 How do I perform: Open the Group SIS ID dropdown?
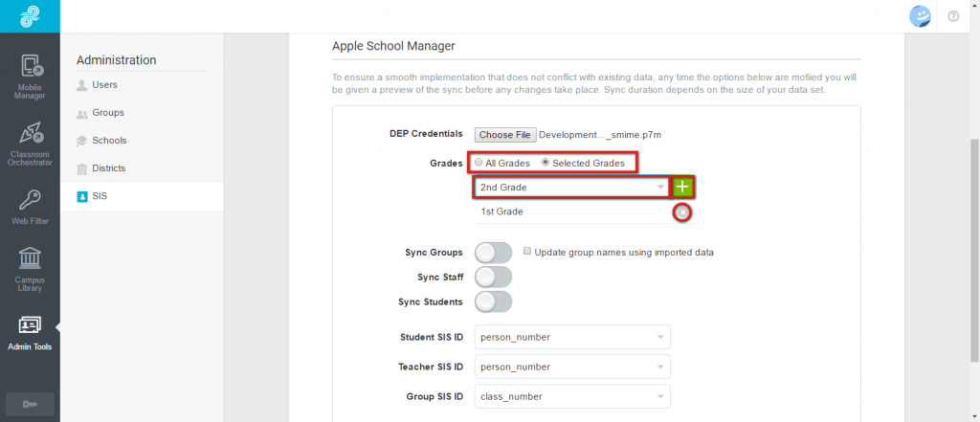point(572,396)
